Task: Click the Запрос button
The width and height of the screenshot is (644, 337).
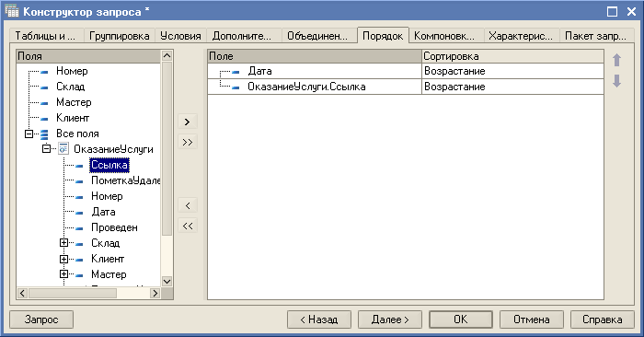Action: pos(41,320)
